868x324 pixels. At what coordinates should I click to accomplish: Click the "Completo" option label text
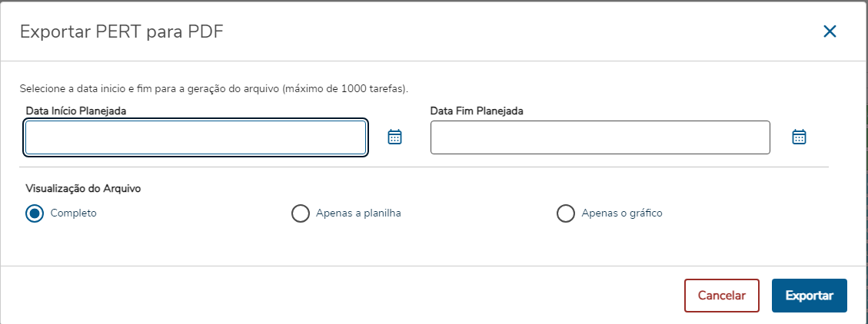74,213
